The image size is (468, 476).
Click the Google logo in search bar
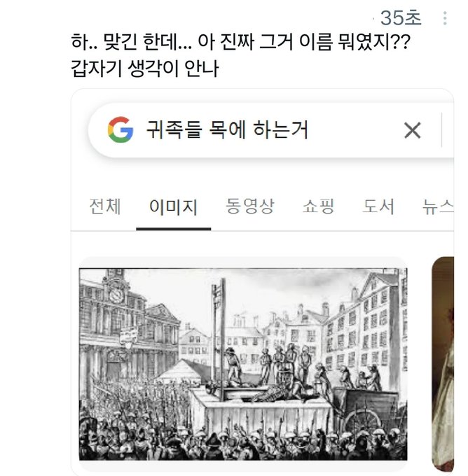121,129
